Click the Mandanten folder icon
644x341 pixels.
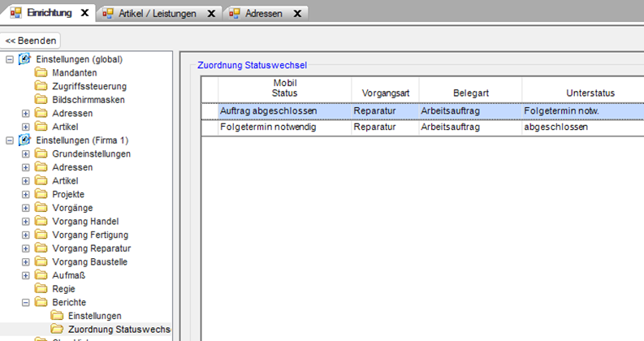[41, 73]
